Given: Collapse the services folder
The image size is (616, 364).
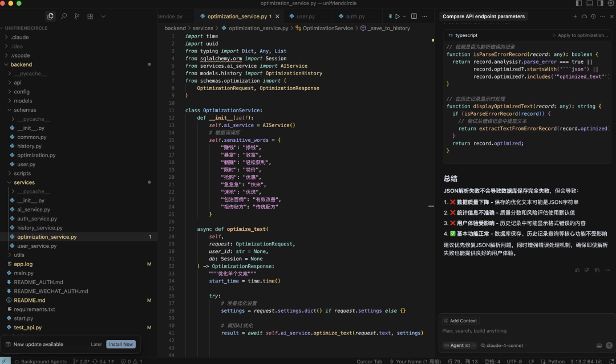Looking at the screenshot, I should pos(24,182).
